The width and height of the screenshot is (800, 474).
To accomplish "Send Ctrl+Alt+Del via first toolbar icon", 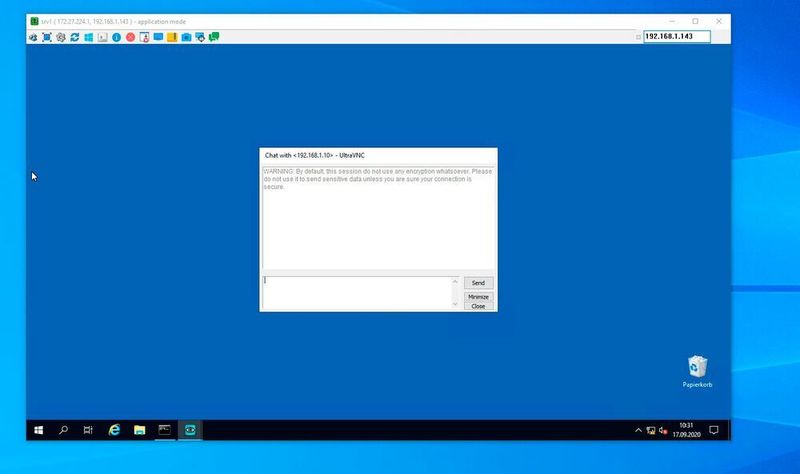I will click(33, 37).
